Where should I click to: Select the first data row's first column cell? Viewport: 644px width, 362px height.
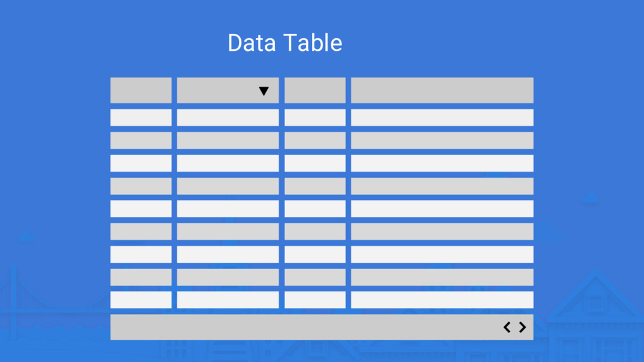141,118
